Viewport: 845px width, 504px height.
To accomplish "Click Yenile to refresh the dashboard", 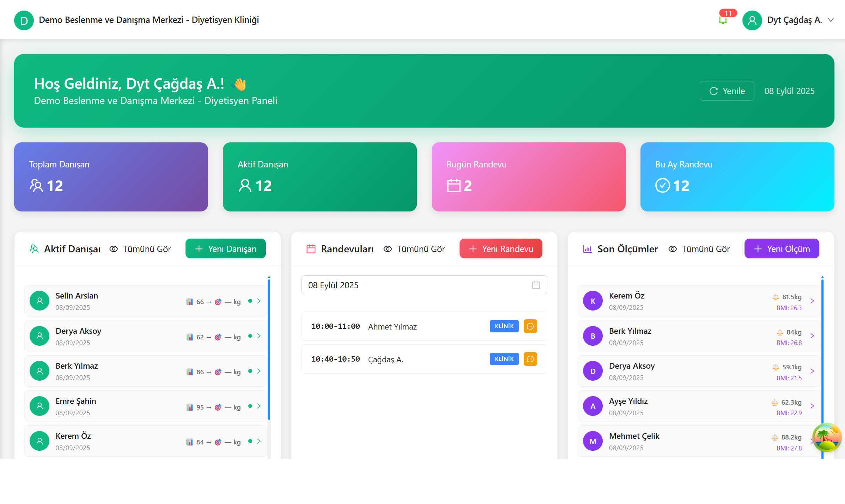I will pyautogui.click(x=727, y=91).
